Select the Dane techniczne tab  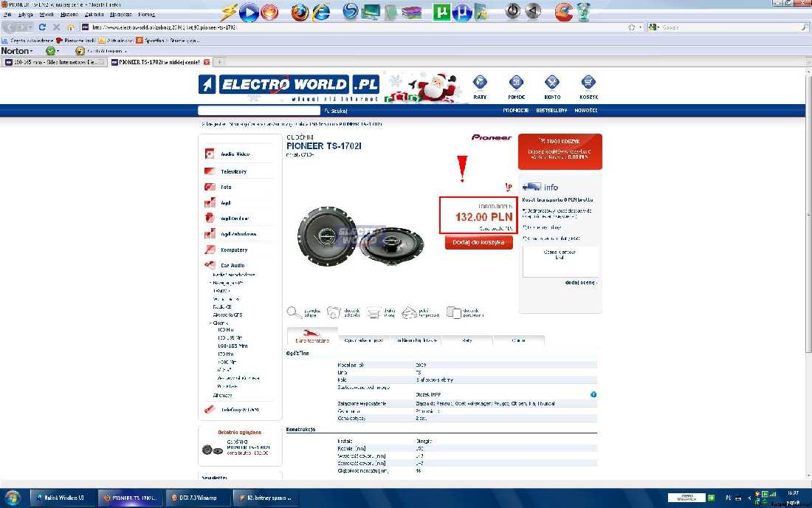tap(312, 337)
